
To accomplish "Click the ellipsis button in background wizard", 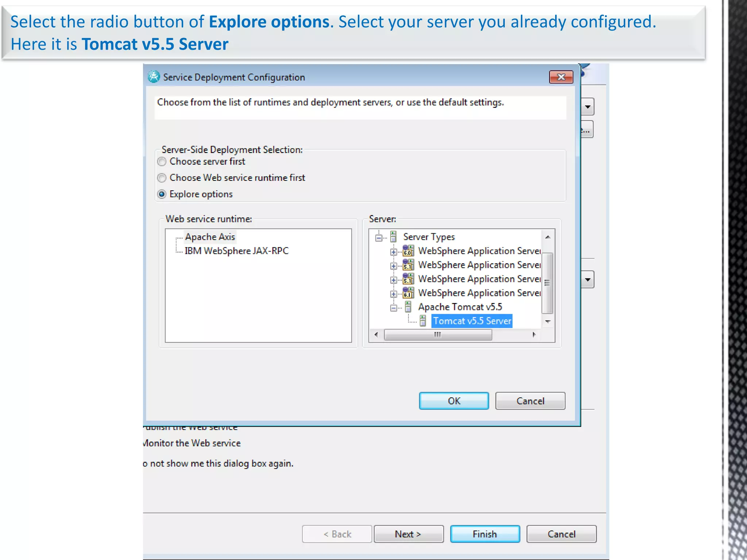I will coord(587,129).
